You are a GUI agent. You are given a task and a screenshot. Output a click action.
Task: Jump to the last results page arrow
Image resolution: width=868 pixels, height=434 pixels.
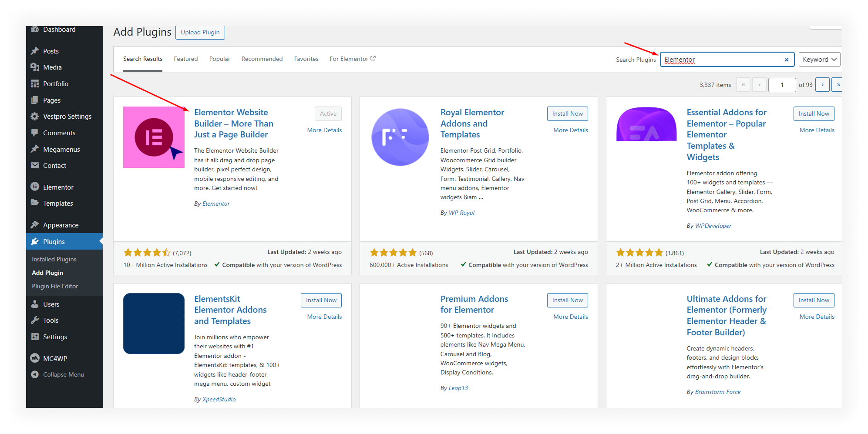837,85
